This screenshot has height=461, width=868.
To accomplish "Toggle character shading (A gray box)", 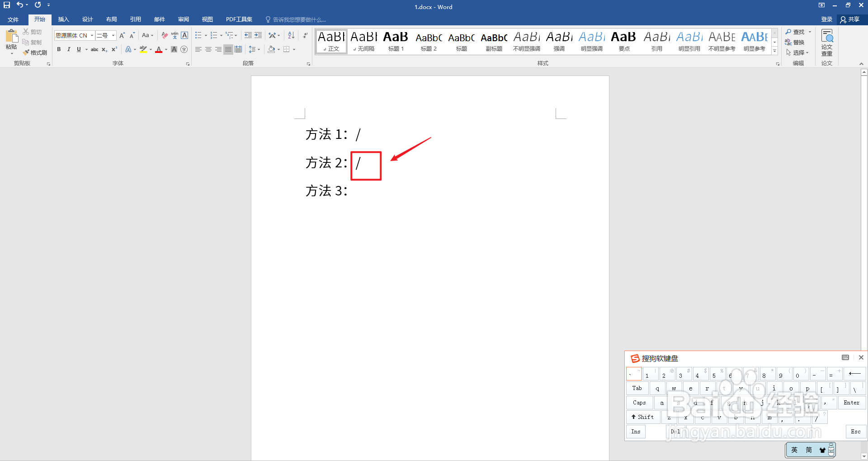I will click(174, 49).
